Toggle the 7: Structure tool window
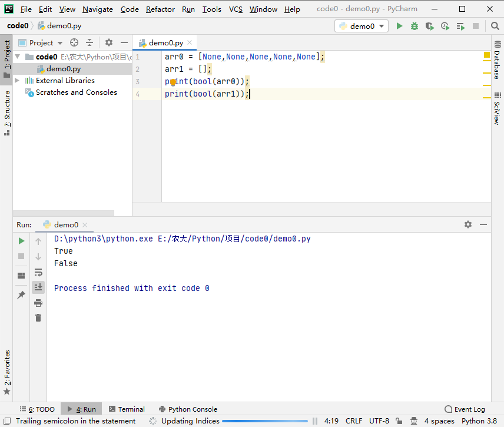504x427 pixels. point(6,113)
